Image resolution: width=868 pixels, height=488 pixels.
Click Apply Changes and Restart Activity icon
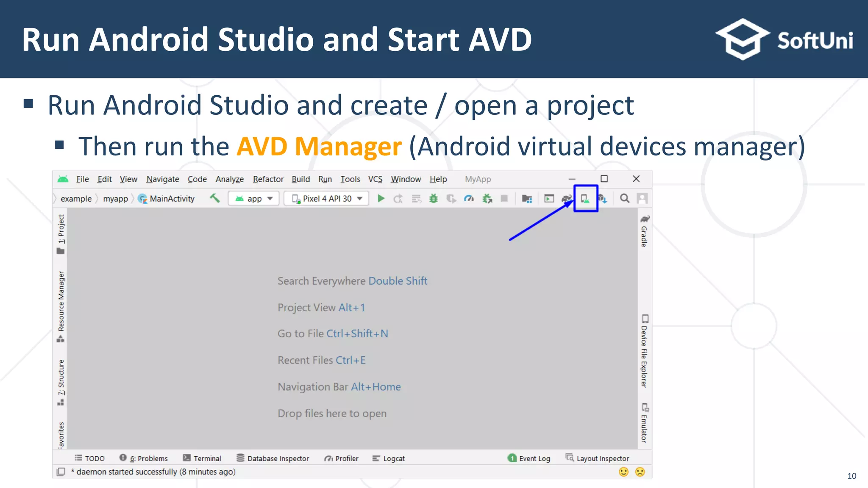point(398,199)
